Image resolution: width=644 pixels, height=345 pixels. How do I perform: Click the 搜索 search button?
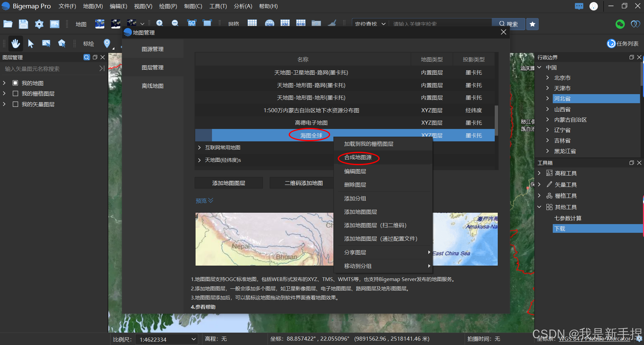pos(508,24)
